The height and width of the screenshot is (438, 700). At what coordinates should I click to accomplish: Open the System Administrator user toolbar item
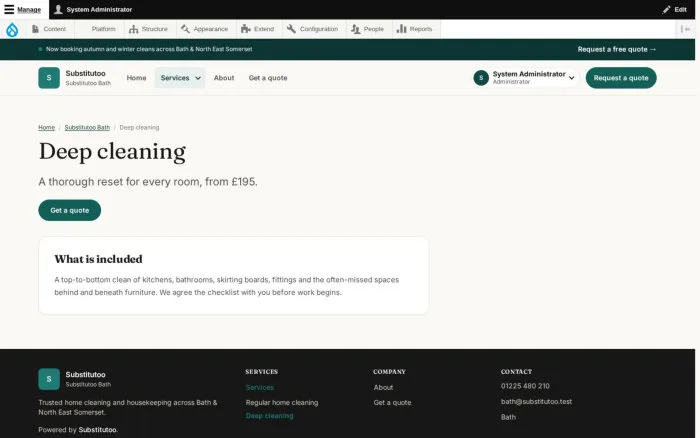(93, 9)
